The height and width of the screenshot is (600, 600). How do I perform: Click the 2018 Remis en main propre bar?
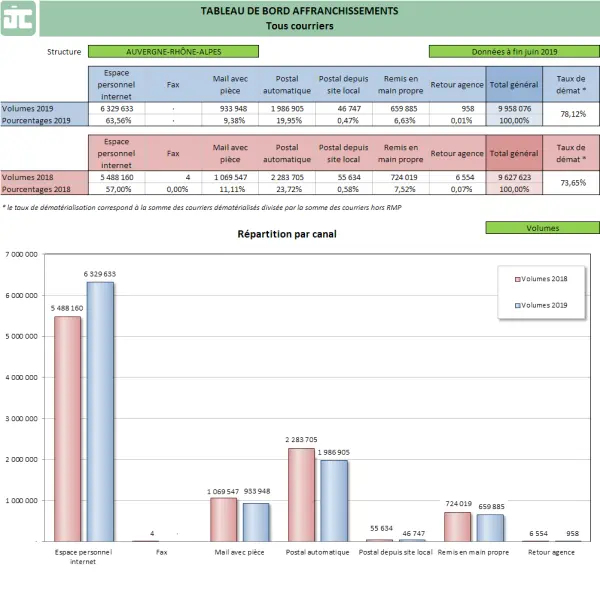(458, 527)
